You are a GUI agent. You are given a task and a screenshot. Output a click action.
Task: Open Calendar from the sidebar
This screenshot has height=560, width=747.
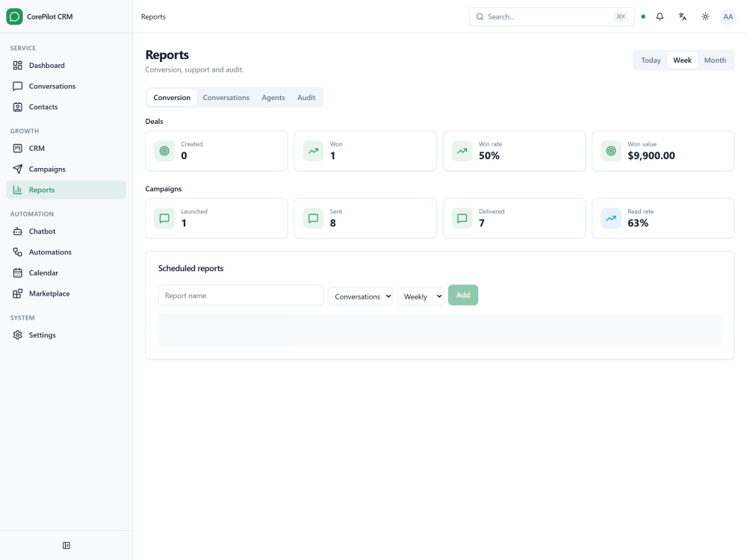[66, 273]
